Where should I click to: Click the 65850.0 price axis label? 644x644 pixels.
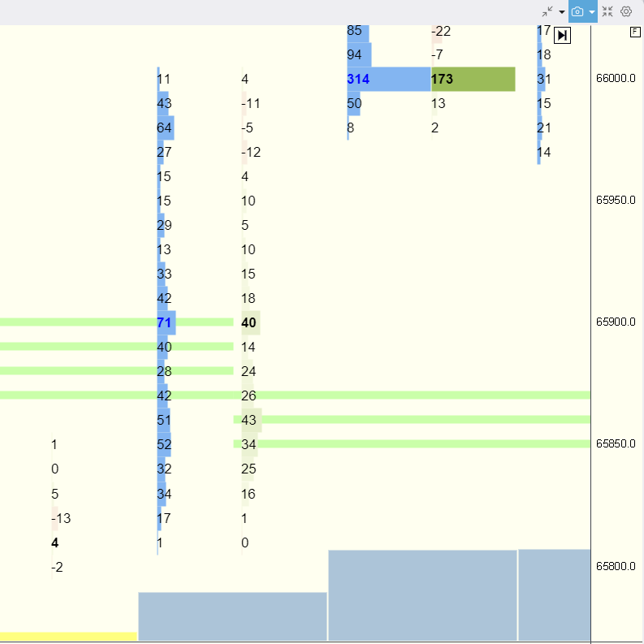(616, 444)
